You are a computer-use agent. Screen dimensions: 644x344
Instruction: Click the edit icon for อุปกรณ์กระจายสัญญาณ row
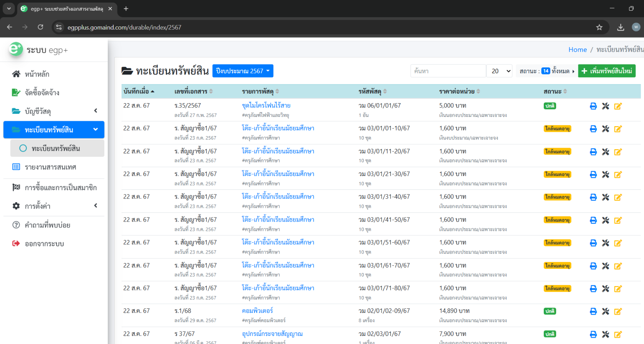(x=618, y=334)
